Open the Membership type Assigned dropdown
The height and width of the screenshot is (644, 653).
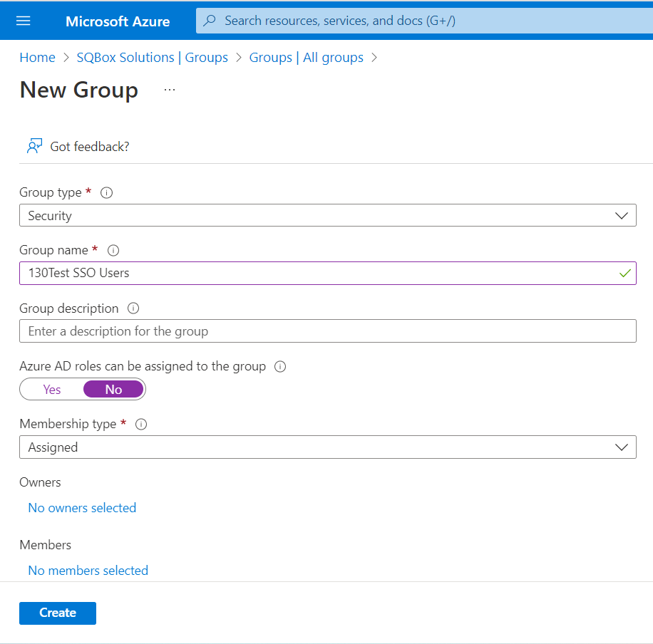tap(328, 447)
